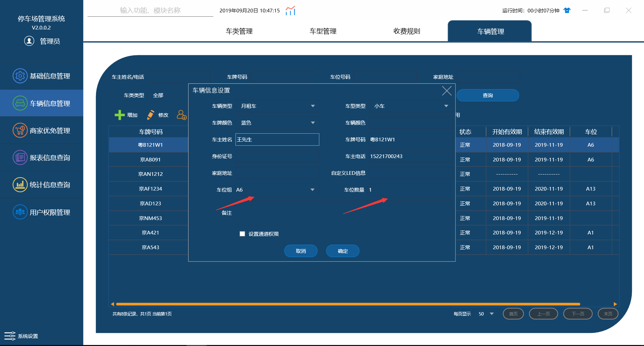Click the 车辆颜色 input field
644x346 pixels.
tap(411, 123)
